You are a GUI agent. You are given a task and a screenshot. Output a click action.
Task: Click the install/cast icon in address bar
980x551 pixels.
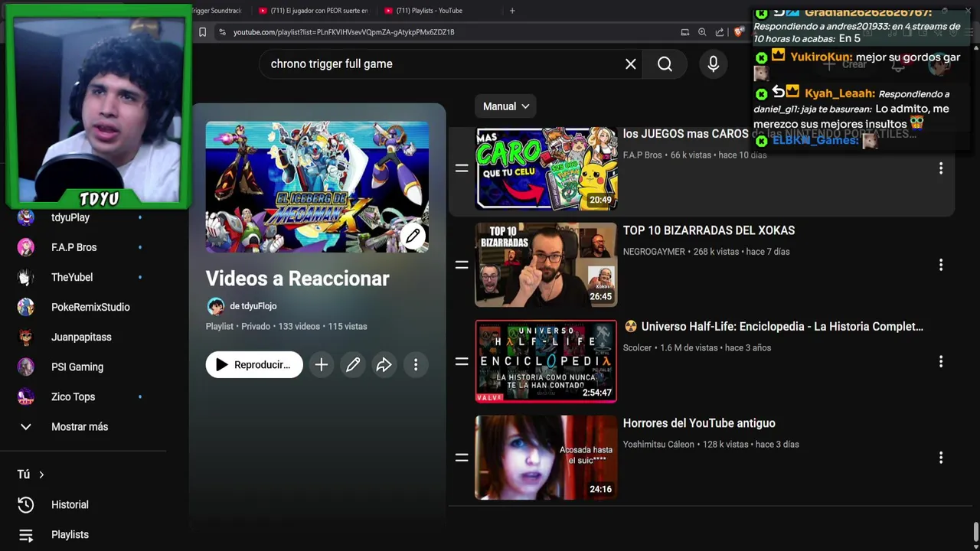pos(684,32)
